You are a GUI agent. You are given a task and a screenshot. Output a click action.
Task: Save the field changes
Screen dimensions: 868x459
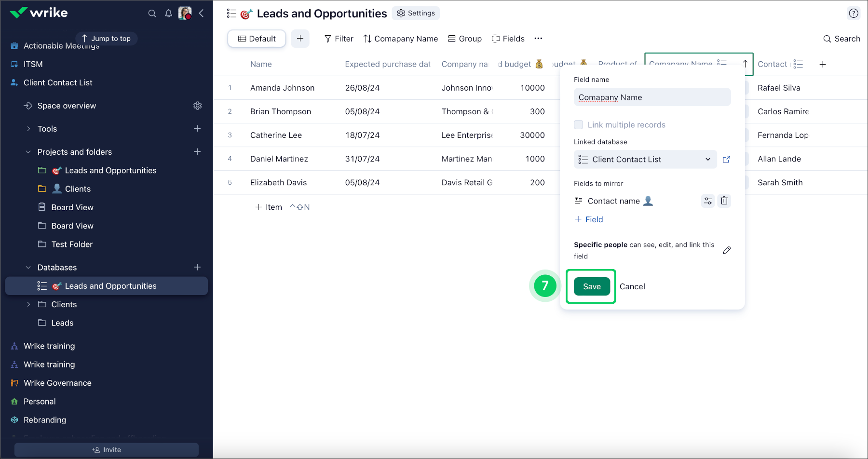click(x=592, y=286)
